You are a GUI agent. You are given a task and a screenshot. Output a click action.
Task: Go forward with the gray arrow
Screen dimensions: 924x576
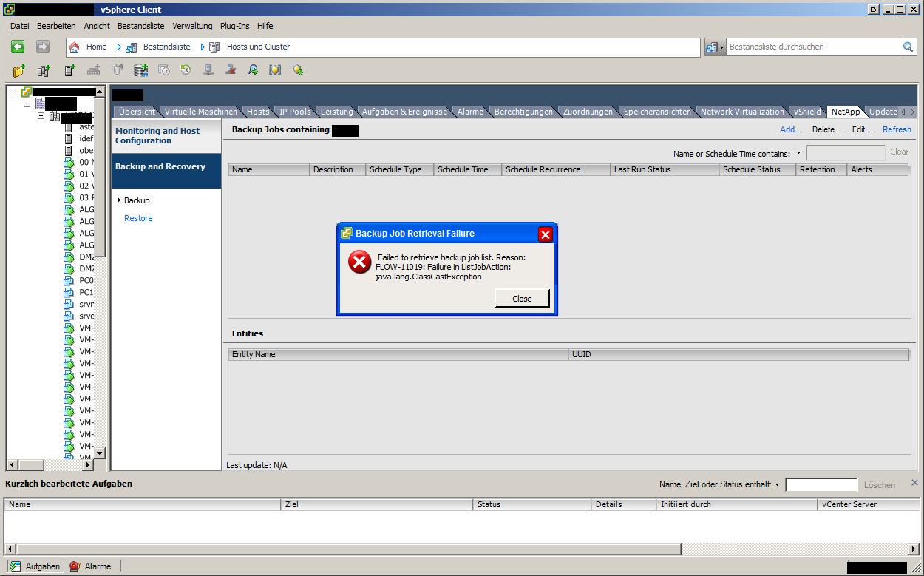(x=43, y=47)
